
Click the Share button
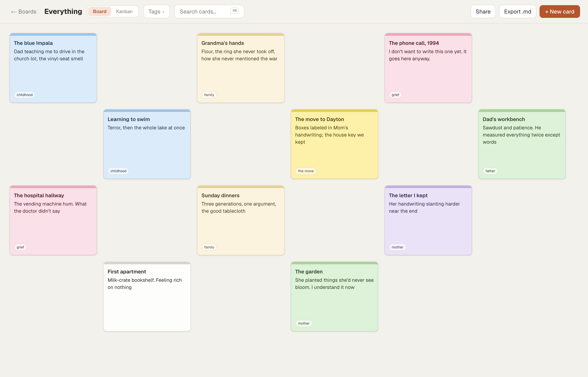pyautogui.click(x=483, y=12)
